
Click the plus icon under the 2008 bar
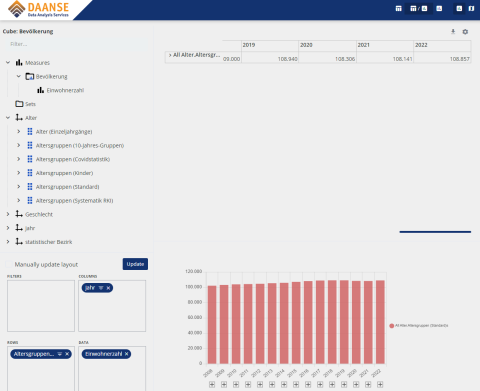tap(212, 384)
